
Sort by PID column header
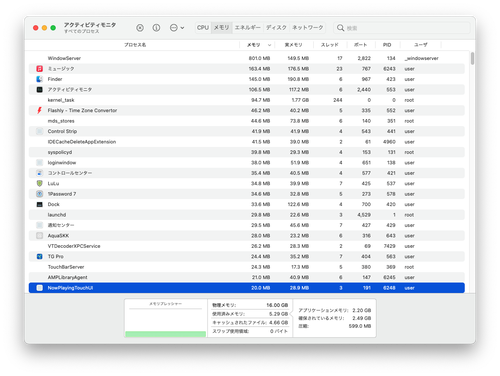tap(387, 45)
